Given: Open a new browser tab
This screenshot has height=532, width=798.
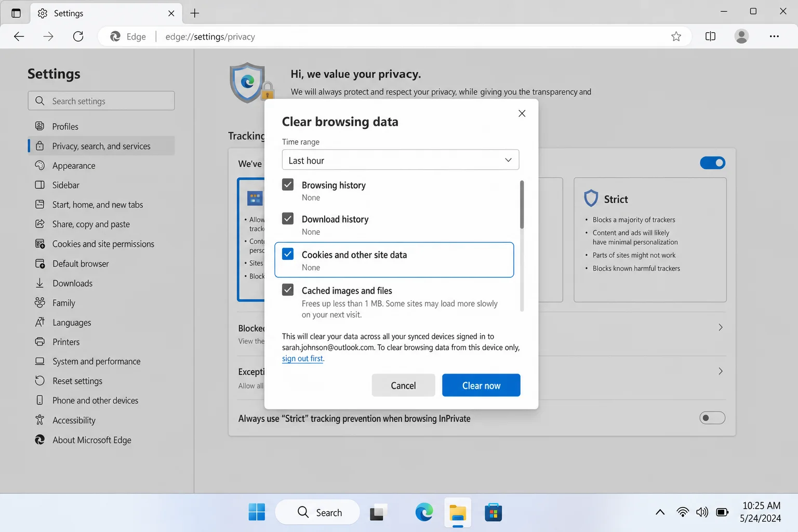Looking at the screenshot, I should click(195, 14).
